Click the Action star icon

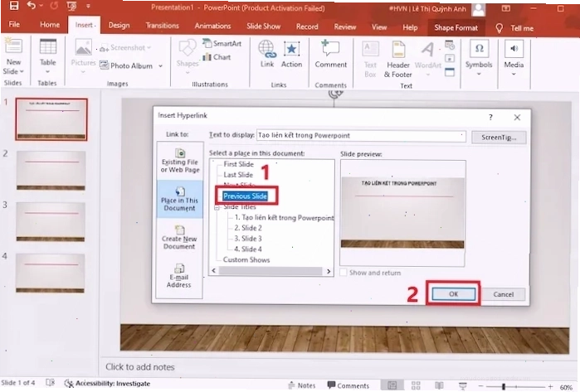[291, 49]
